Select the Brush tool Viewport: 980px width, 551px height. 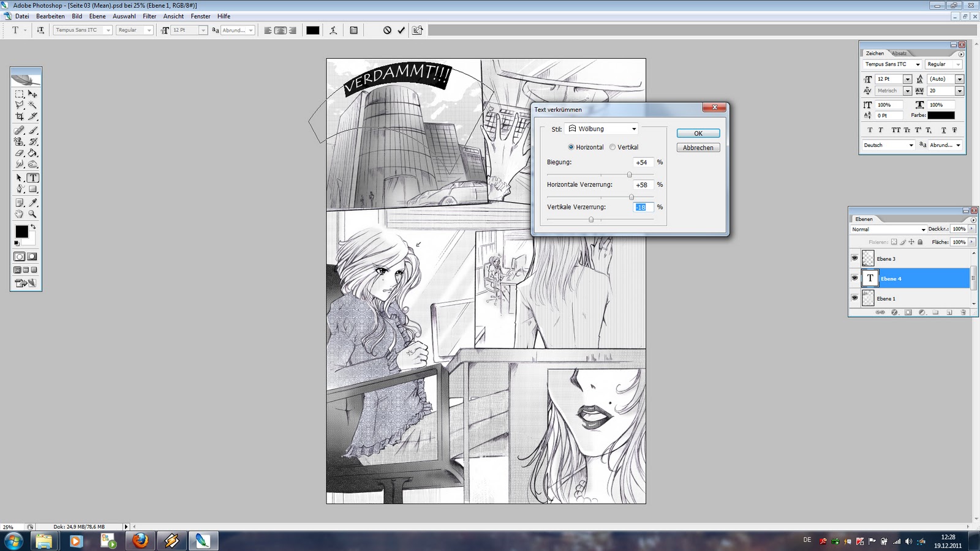pyautogui.click(x=33, y=130)
